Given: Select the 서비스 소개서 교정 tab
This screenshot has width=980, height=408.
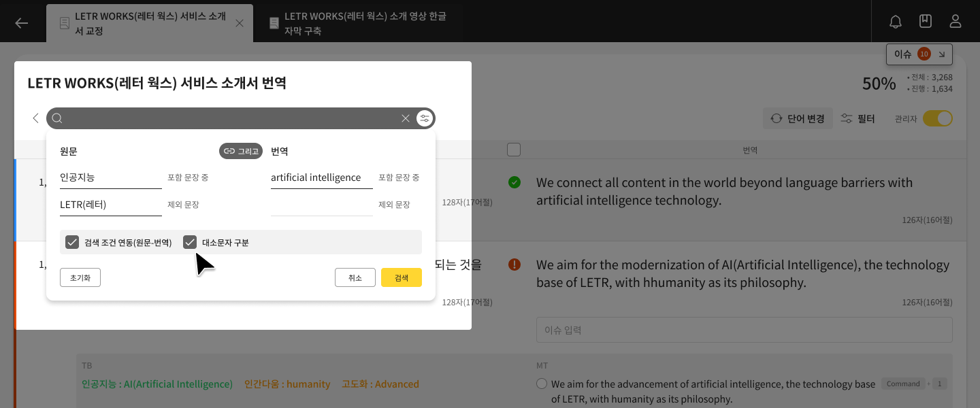Looking at the screenshot, I should click(143, 23).
